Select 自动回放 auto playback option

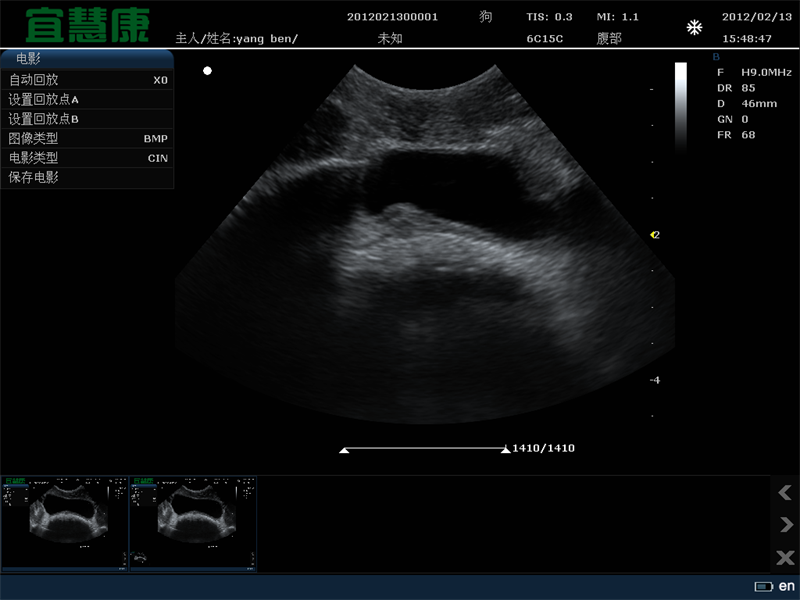click(x=87, y=80)
